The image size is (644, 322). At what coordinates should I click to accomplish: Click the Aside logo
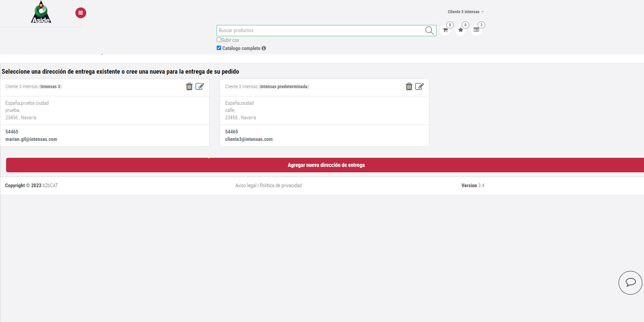[41, 13]
